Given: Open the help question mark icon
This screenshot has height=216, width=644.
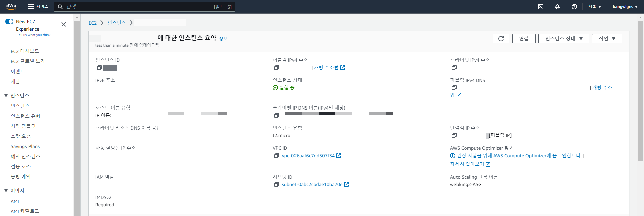Looking at the screenshot, I should tap(574, 7).
